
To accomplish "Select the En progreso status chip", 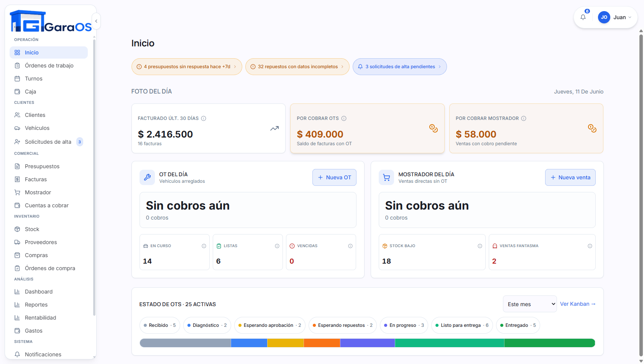I will (x=404, y=325).
